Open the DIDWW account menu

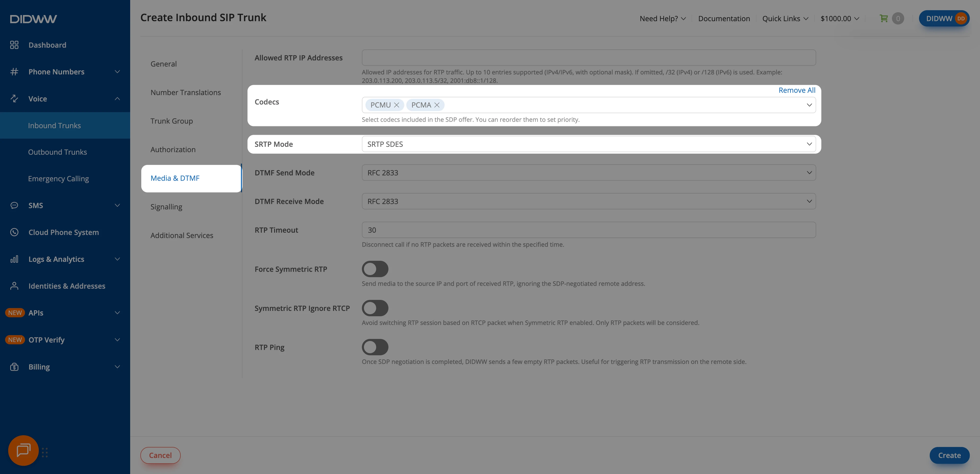pyautogui.click(x=944, y=19)
